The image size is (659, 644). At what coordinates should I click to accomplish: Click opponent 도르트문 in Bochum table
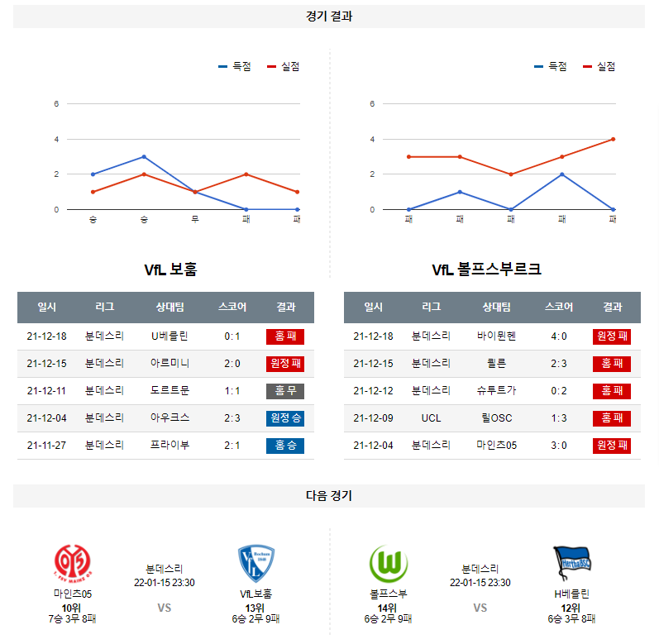click(170, 391)
